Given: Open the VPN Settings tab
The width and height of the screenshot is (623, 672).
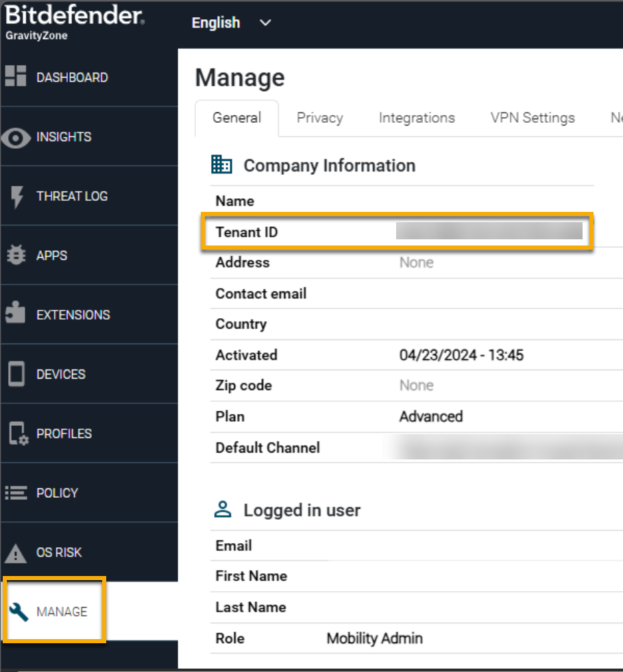Looking at the screenshot, I should [x=533, y=118].
